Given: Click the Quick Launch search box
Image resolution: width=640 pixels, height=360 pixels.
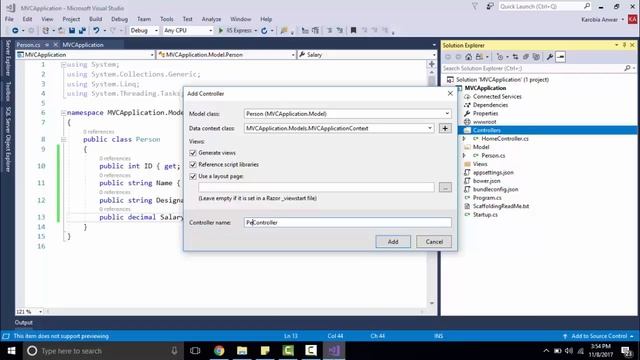Looking at the screenshot, I should pos(545,7).
